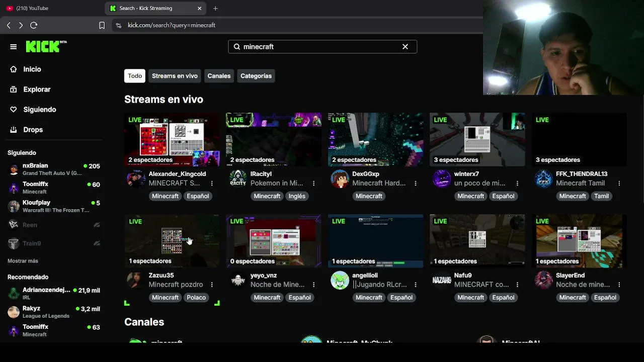Click Español tag under Alexander_Kingcold
644x362 pixels.
point(198,196)
